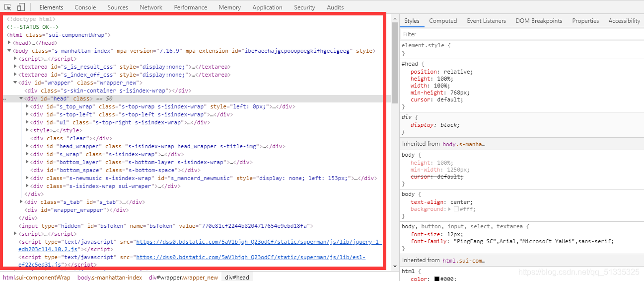This screenshot has width=644, height=281.
Task: Expand the head_wrapper div node
Action: (x=27, y=146)
